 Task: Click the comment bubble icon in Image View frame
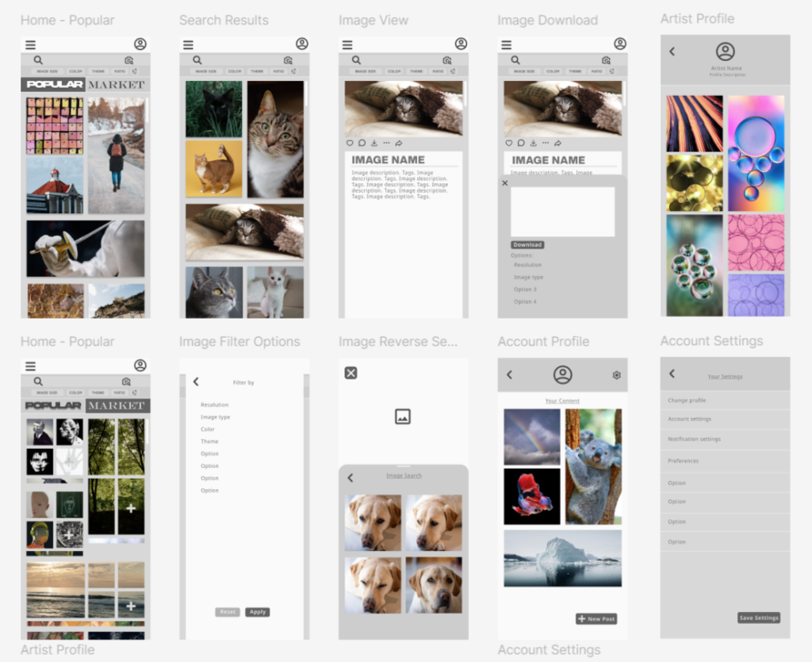(362, 143)
